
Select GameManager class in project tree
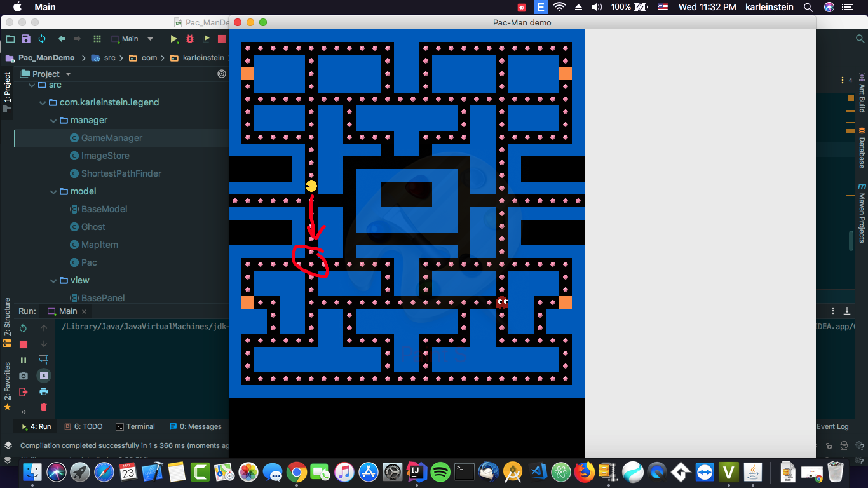tap(112, 138)
